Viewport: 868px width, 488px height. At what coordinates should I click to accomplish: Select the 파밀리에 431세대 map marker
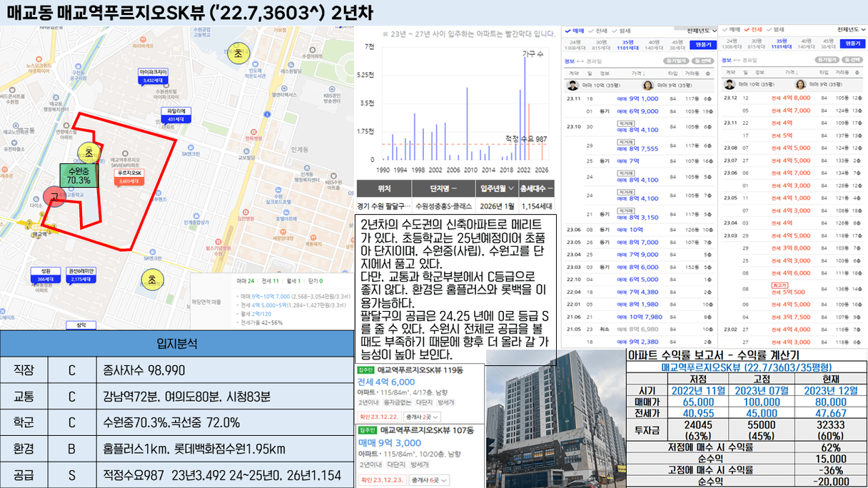point(176,115)
